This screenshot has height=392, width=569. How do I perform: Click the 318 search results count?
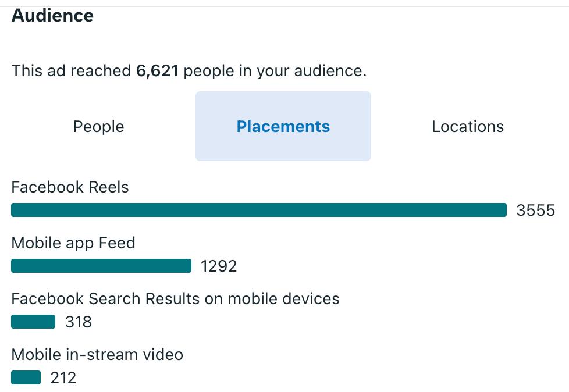[78, 322]
